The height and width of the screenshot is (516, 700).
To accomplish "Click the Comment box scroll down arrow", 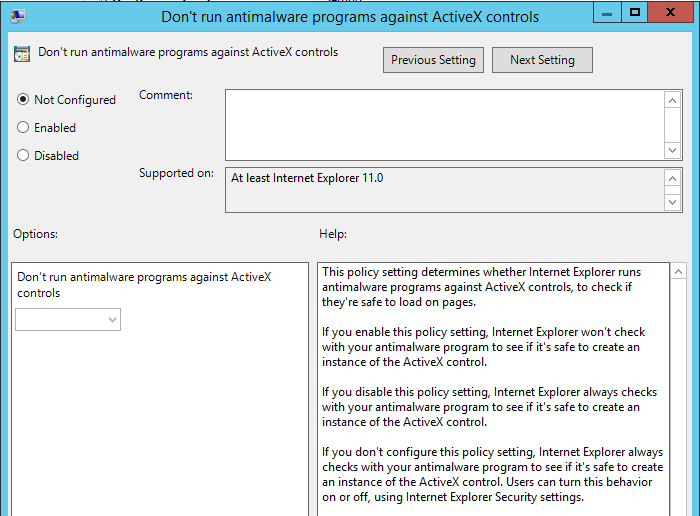I will click(x=673, y=149).
